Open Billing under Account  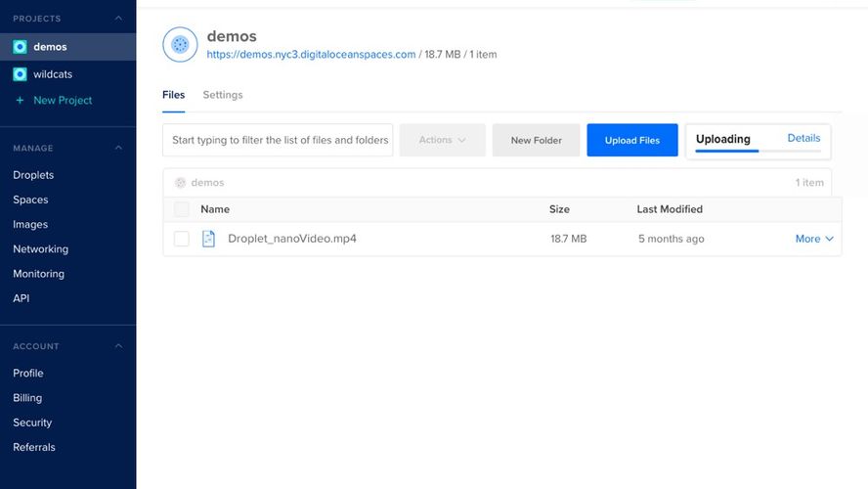pyautogui.click(x=27, y=398)
